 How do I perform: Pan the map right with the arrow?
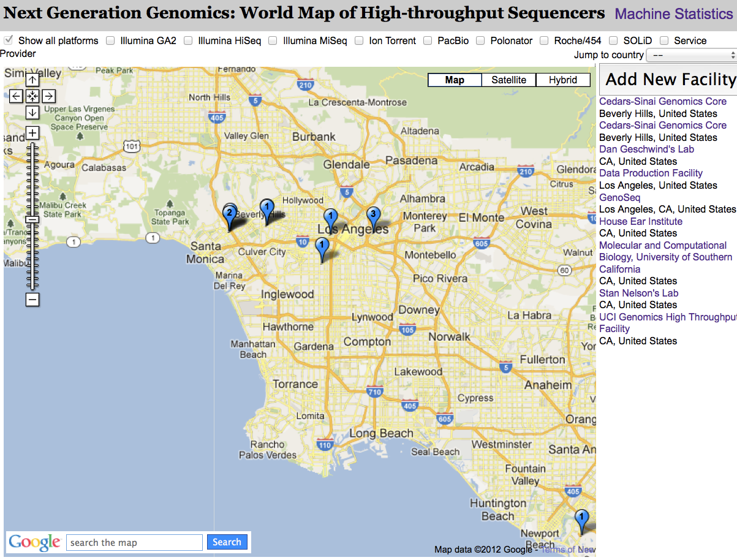48,96
